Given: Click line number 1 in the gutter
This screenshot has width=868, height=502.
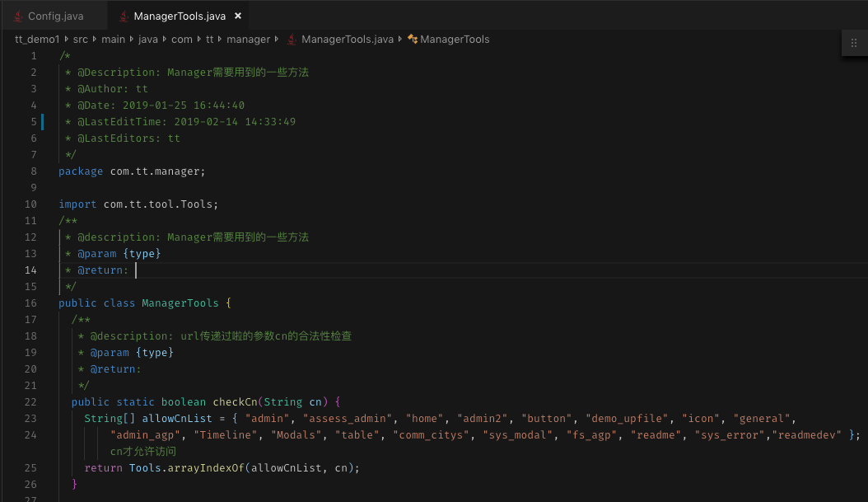Looking at the screenshot, I should (34, 56).
